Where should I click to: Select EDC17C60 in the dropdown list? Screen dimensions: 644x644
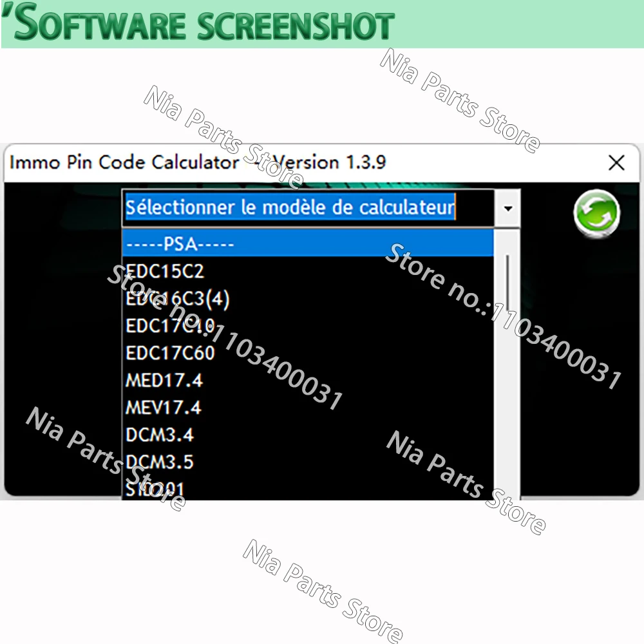pyautogui.click(x=308, y=353)
